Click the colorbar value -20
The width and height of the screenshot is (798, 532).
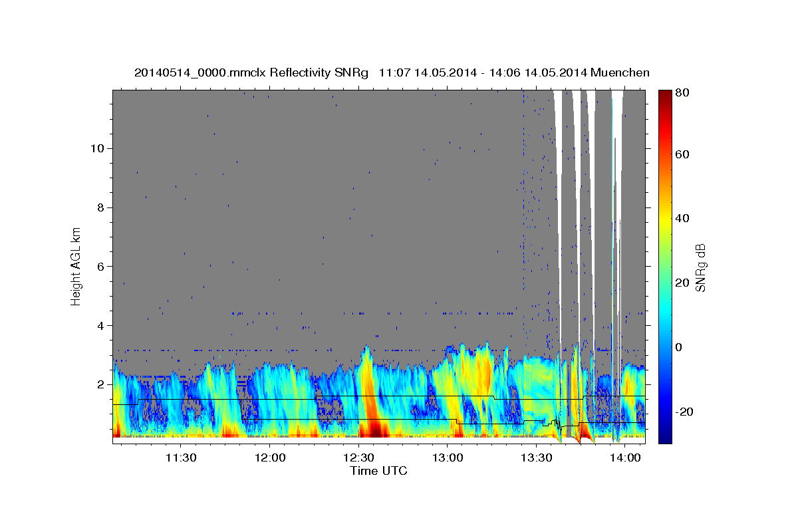[684, 412]
